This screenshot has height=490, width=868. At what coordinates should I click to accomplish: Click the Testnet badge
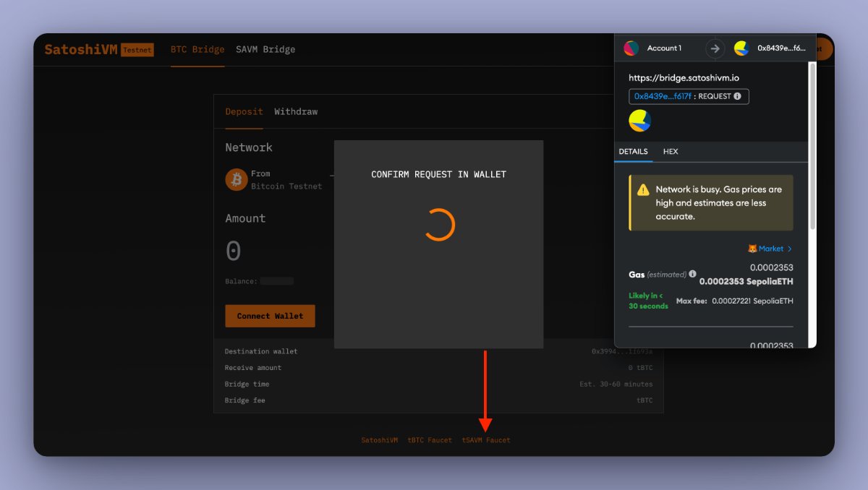point(137,50)
